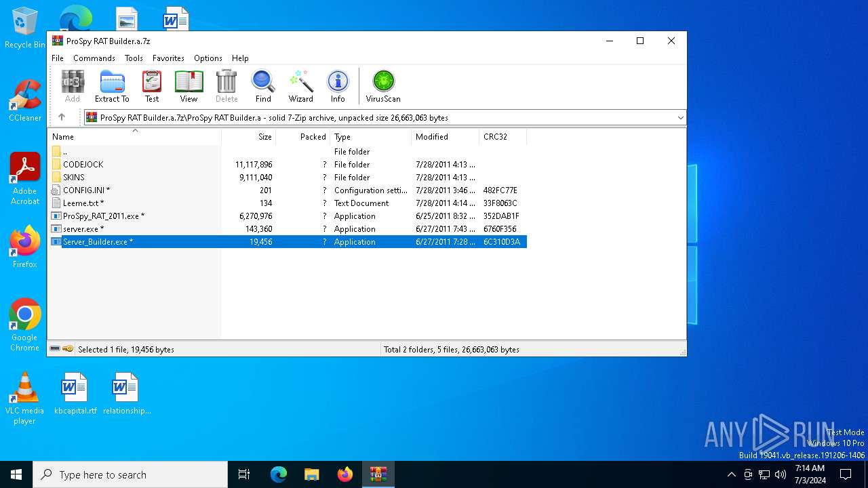Click the Add toolbar icon
This screenshot has width=868, height=488.
pyautogui.click(x=73, y=86)
